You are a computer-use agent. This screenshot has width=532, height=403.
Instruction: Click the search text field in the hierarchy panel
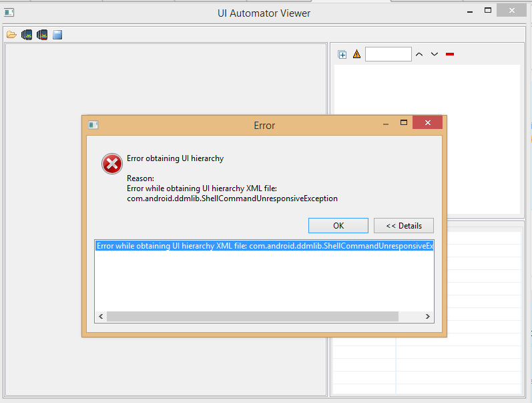point(388,54)
